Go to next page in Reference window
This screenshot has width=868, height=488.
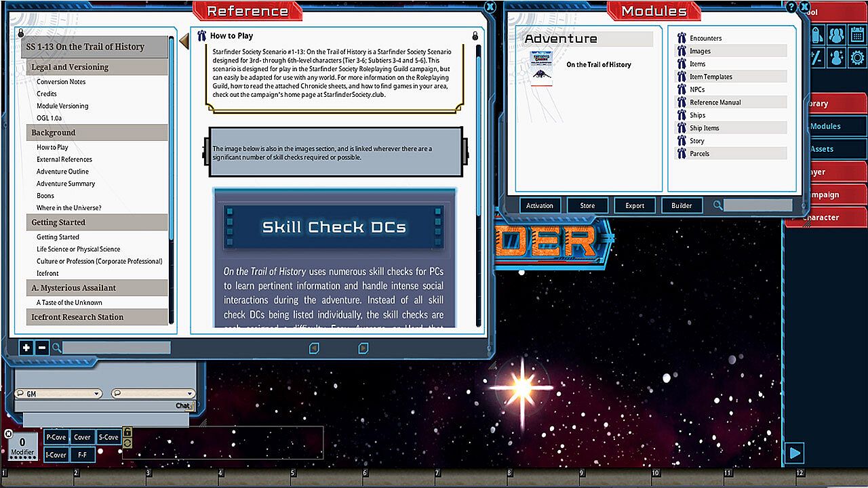[363, 348]
